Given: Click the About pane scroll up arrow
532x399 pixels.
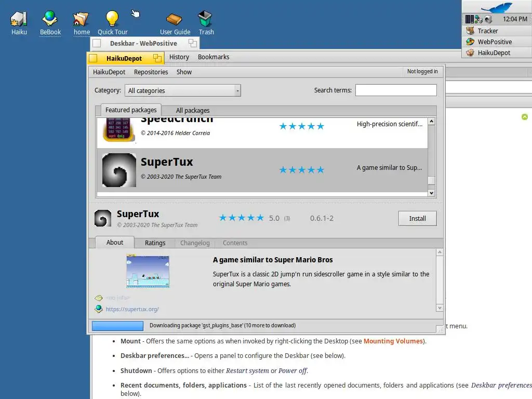Looking at the screenshot, I should pyautogui.click(x=440, y=252).
